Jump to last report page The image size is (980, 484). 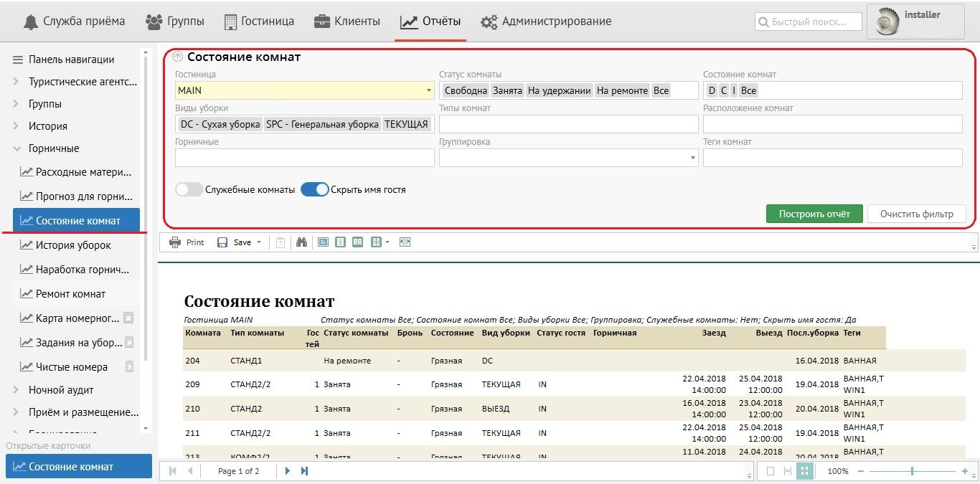tap(304, 471)
